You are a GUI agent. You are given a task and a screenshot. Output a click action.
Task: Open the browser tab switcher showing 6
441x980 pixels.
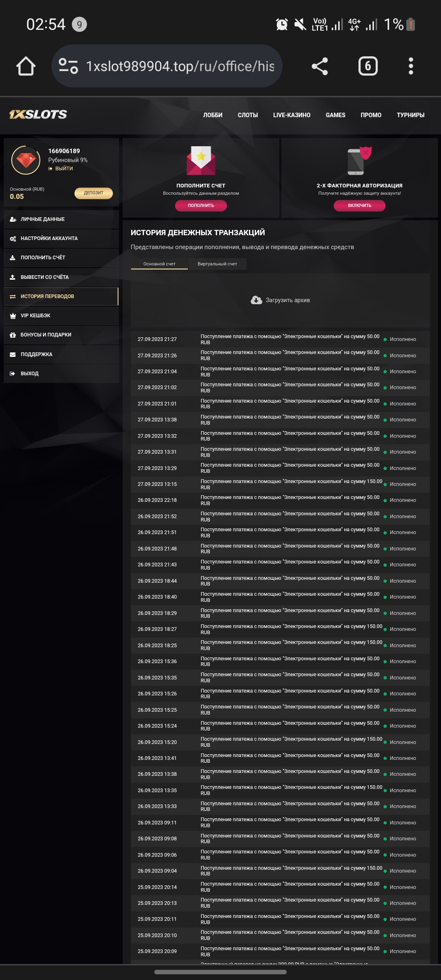368,66
